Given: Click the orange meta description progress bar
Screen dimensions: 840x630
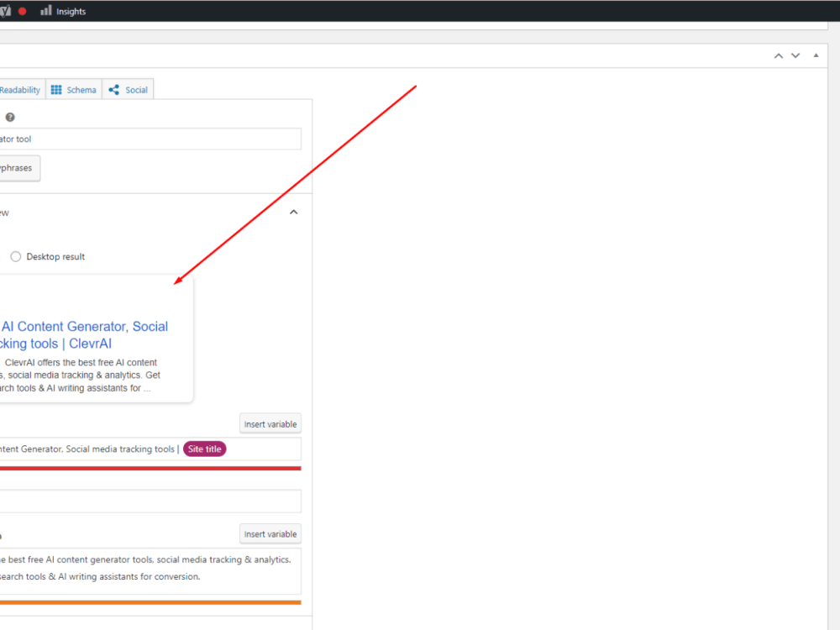Looking at the screenshot, I should [150, 602].
